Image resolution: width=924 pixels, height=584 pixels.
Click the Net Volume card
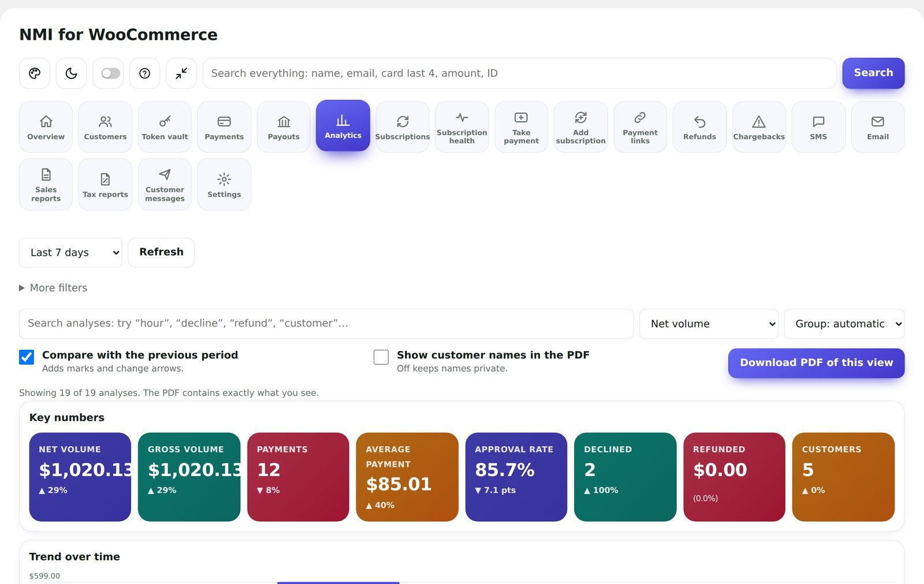coord(80,477)
